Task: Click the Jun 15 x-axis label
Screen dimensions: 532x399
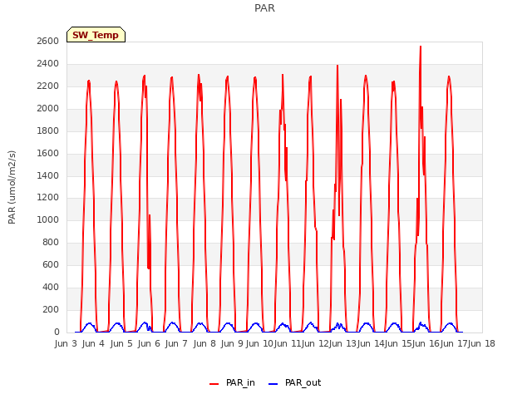Action: click(397, 343)
